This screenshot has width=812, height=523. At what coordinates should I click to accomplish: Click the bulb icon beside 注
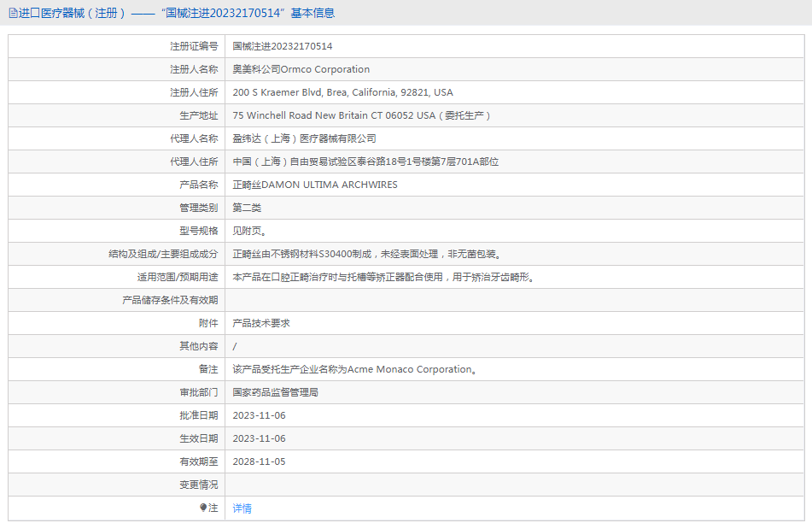203,508
